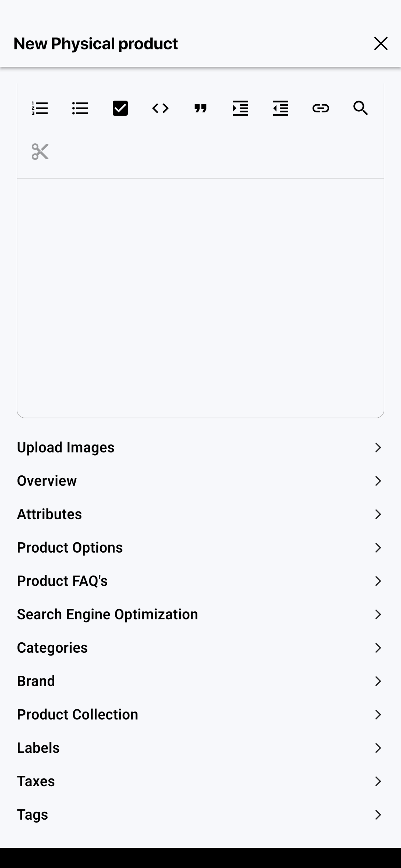Open the Categories section

coord(200,648)
